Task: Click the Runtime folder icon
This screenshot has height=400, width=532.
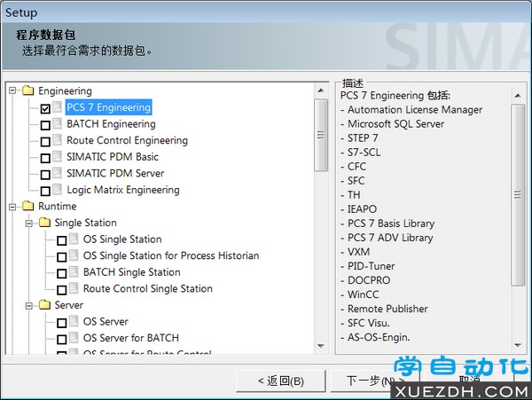Action: click(28, 206)
